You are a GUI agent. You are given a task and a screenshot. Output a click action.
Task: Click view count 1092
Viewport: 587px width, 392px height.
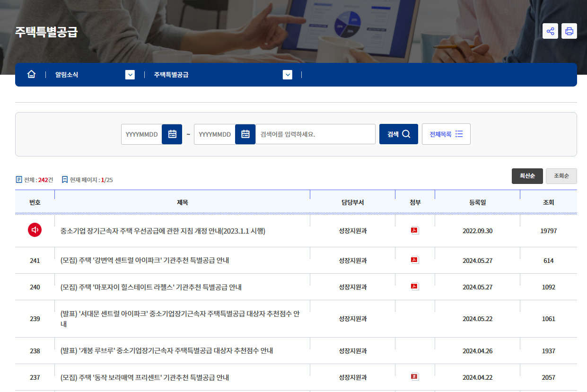point(548,287)
